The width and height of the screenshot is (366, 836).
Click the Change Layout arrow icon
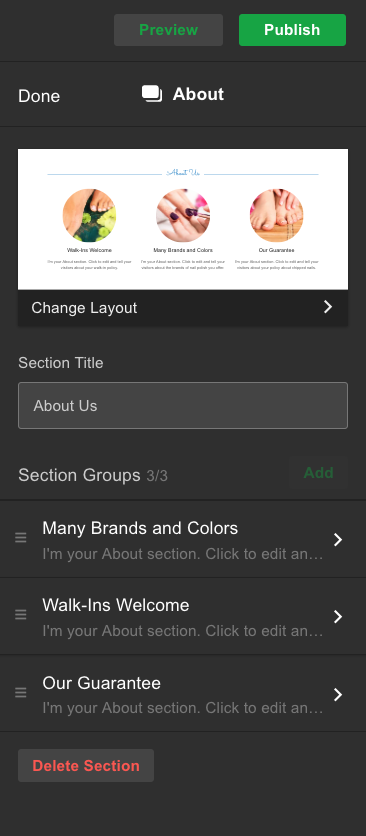[328, 307]
